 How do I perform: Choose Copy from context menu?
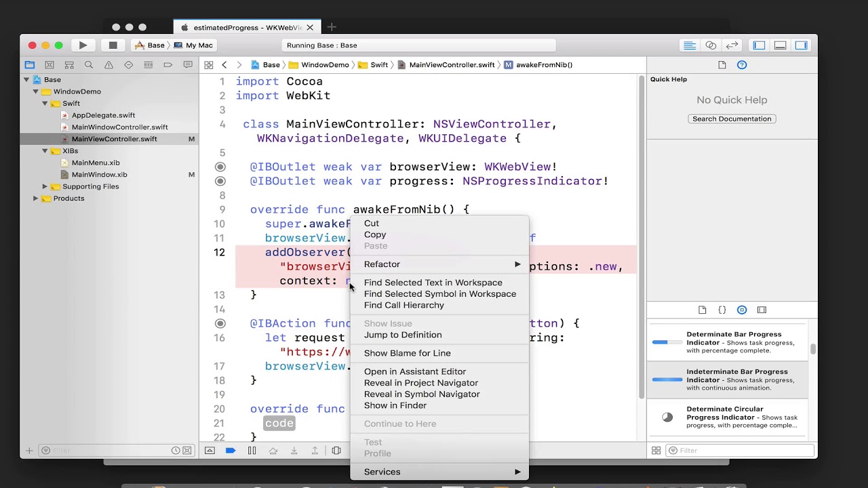coord(439,235)
